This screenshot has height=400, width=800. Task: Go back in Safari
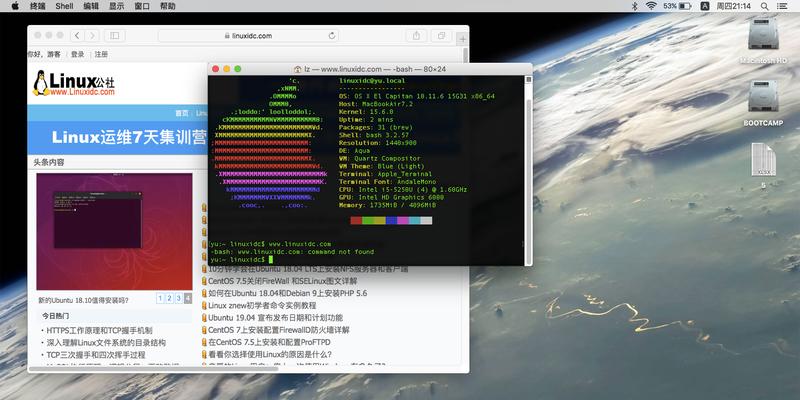coord(77,36)
